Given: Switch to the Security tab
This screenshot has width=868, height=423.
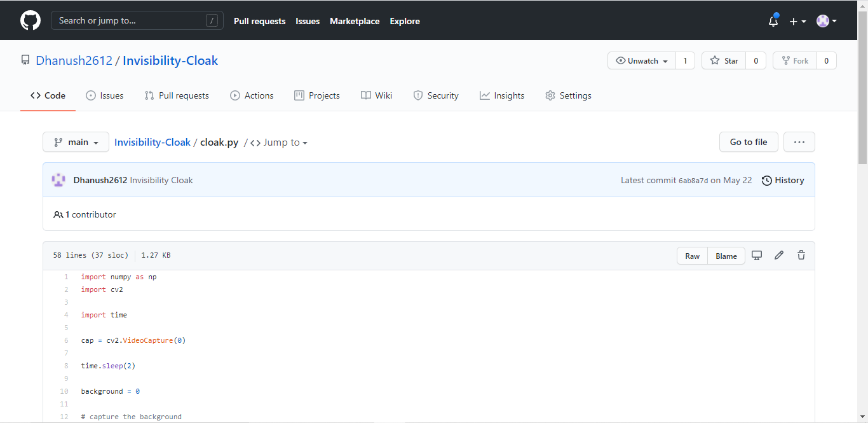Looking at the screenshot, I should pyautogui.click(x=436, y=95).
